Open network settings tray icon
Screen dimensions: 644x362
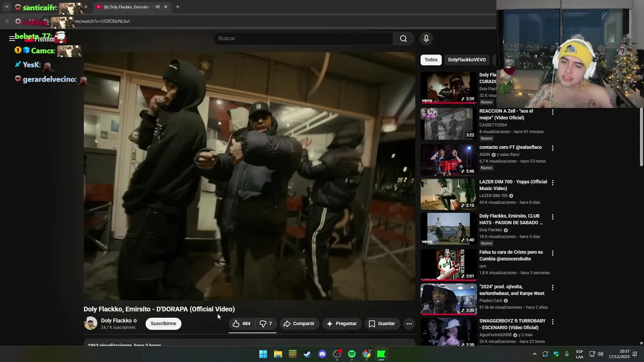(592, 354)
